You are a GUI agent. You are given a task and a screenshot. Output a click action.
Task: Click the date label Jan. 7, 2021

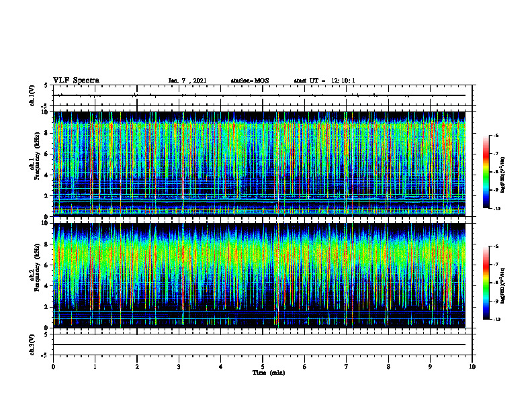click(187, 81)
